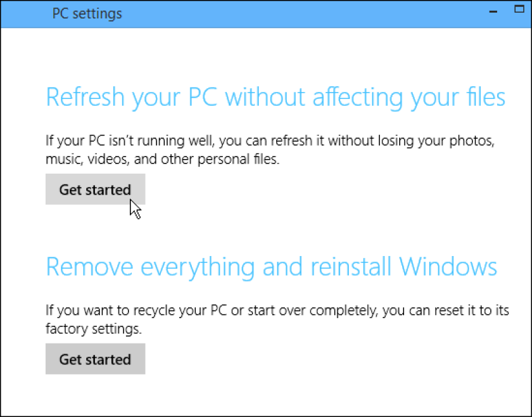Select the Remove everything and reinstall Windows heading

click(271, 266)
